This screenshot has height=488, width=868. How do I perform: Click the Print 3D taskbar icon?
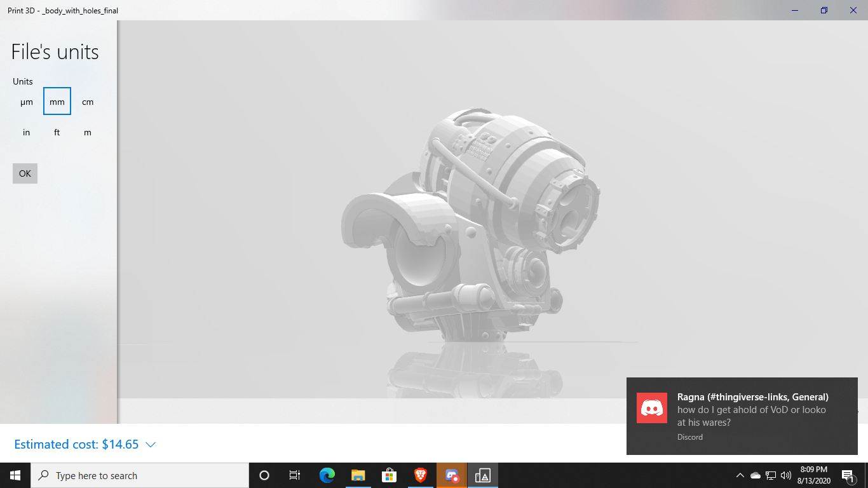coord(483,475)
